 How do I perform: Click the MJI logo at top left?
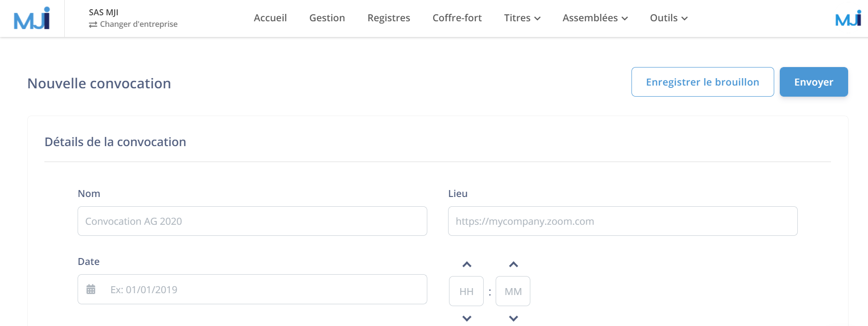tap(32, 18)
